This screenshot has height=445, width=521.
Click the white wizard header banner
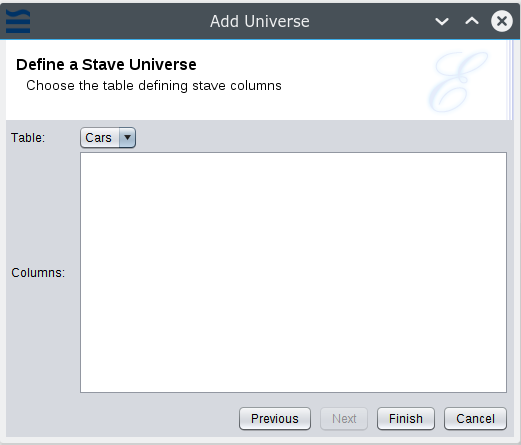coord(257,80)
